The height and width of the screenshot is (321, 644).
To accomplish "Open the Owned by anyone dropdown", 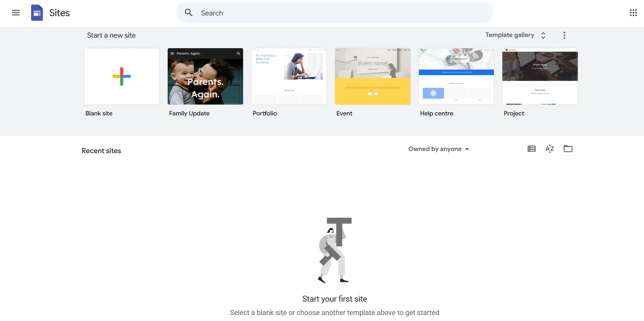I will 439,149.
